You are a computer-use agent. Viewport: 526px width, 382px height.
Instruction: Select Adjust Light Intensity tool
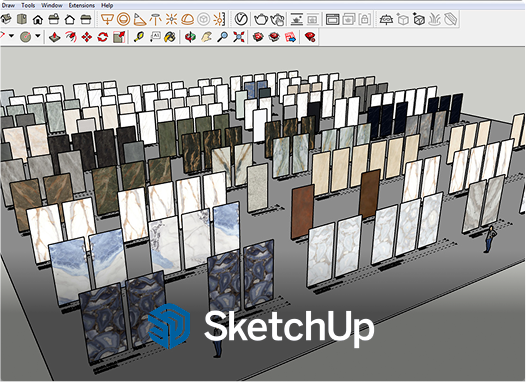(x=219, y=19)
